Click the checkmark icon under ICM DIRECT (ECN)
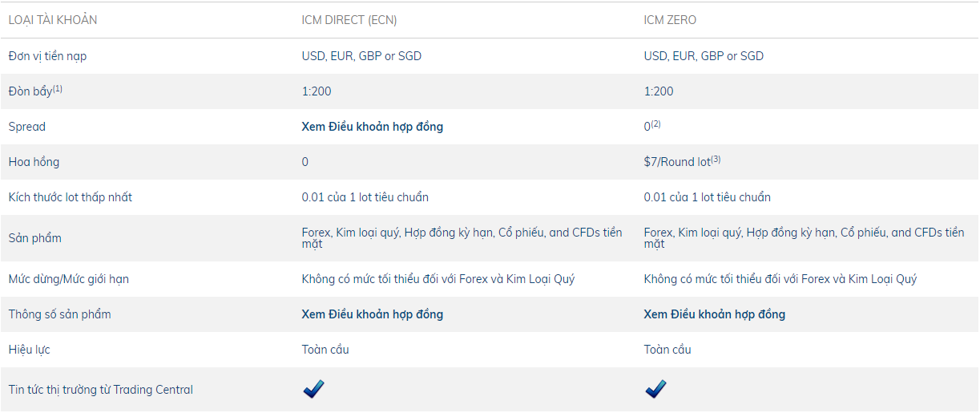This screenshot has width=980, height=413. 313,390
